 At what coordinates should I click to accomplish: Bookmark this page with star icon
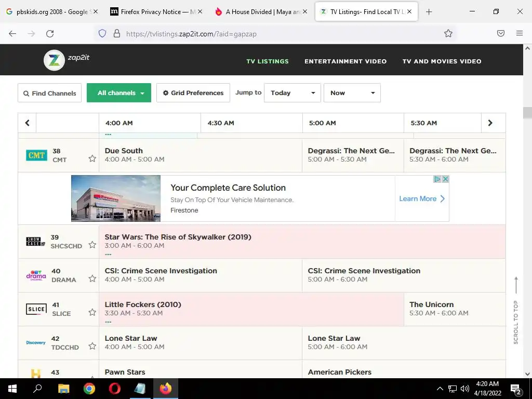click(x=448, y=33)
